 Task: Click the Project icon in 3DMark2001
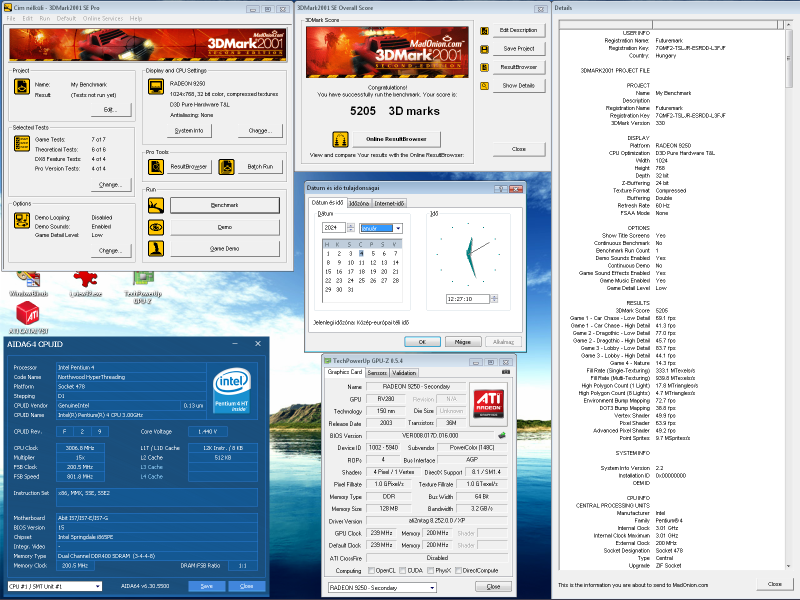point(22,87)
